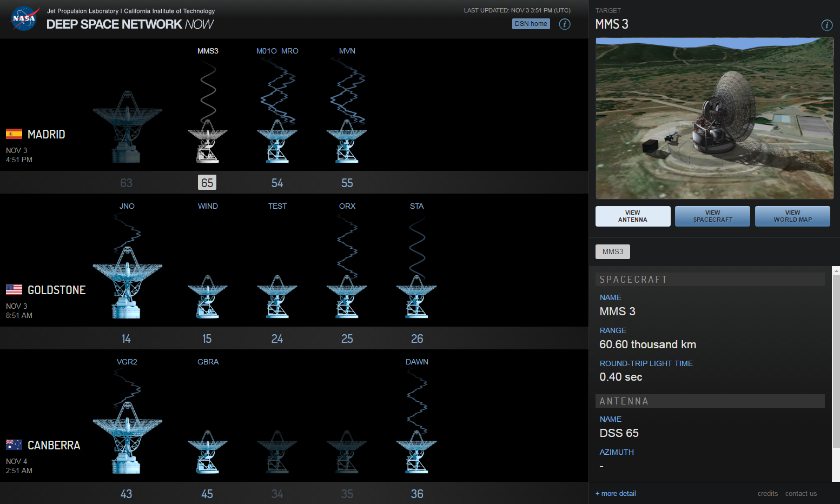Select Madrid antenna dish 54
The height and width of the screenshot is (504, 840).
(277, 142)
